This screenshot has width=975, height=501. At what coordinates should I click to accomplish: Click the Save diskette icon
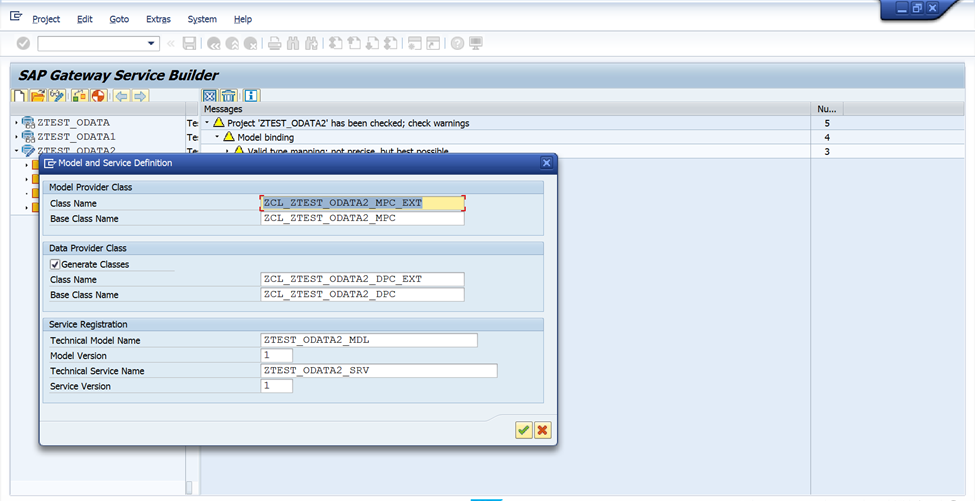190,44
